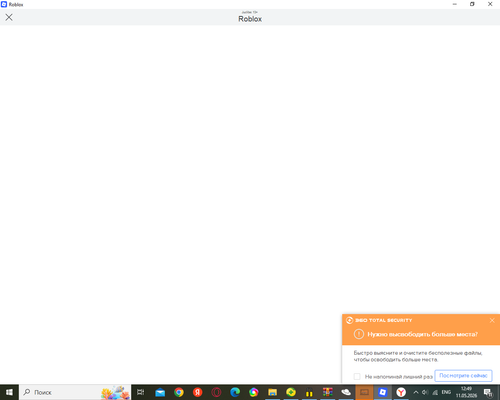Click the blue button in the security popup
Image resolution: width=500 pixels, height=400 pixels.
(463, 376)
